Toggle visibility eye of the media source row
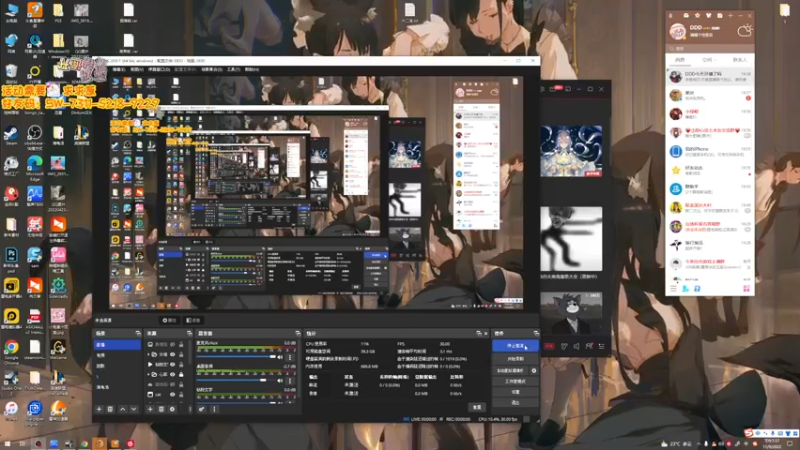 click(172, 364)
